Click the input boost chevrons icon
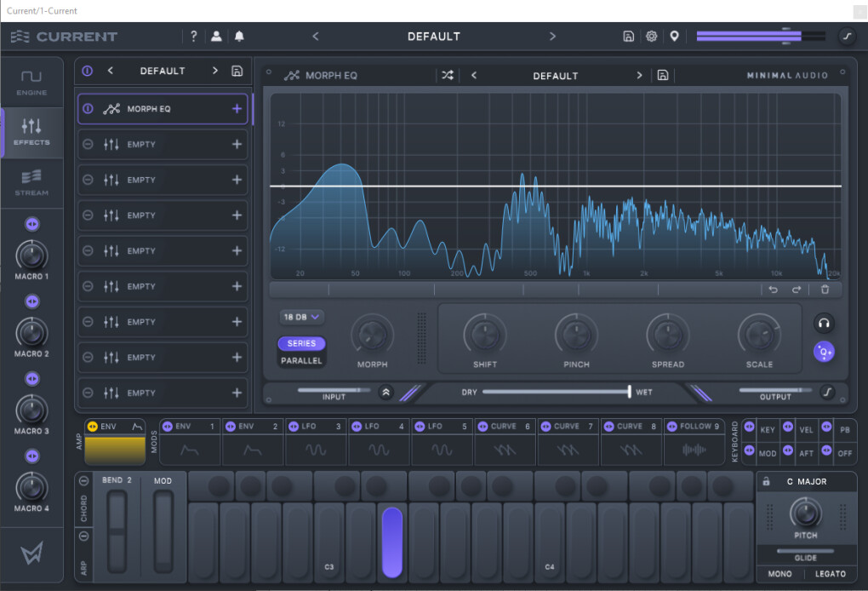The width and height of the screenshot is (868, 591). pos(385,392)
